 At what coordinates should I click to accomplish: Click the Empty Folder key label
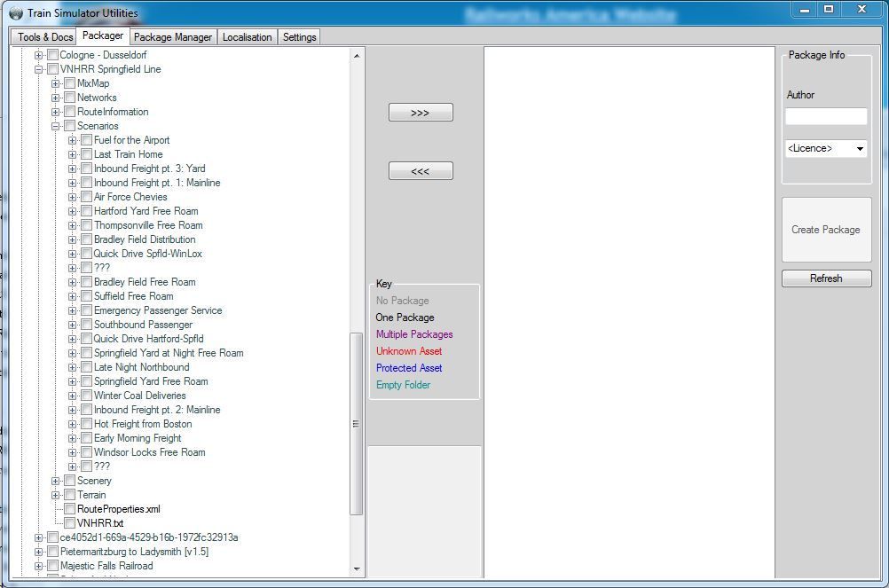[403, 385]
